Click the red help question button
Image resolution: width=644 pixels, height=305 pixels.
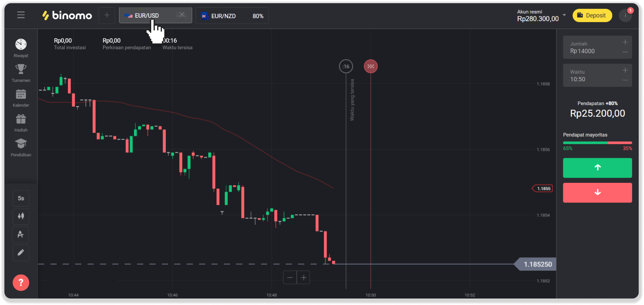pyautogui.click(x=21, y=282)
